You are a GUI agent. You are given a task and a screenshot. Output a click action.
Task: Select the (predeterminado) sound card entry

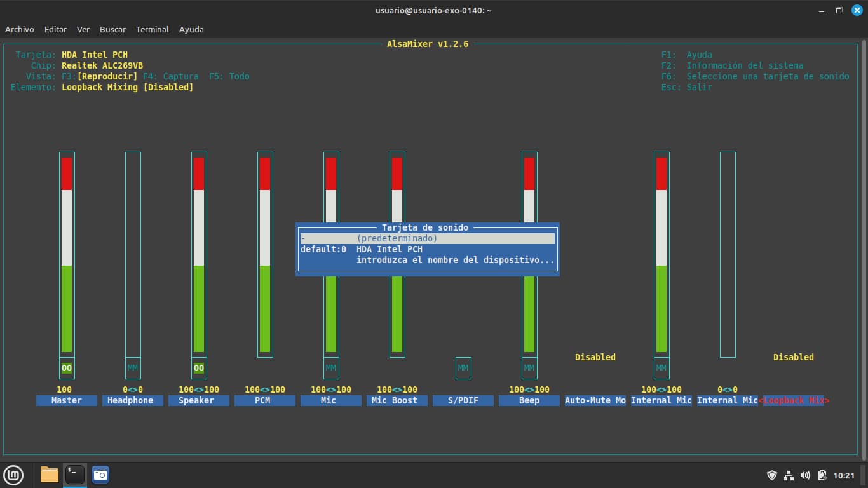click(428, 238)
